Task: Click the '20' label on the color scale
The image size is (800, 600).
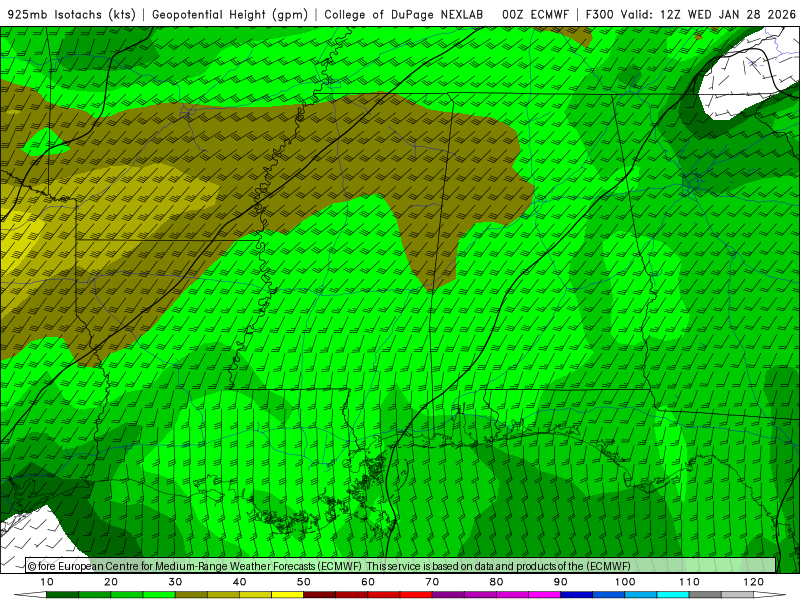Action: click(111, 582)
